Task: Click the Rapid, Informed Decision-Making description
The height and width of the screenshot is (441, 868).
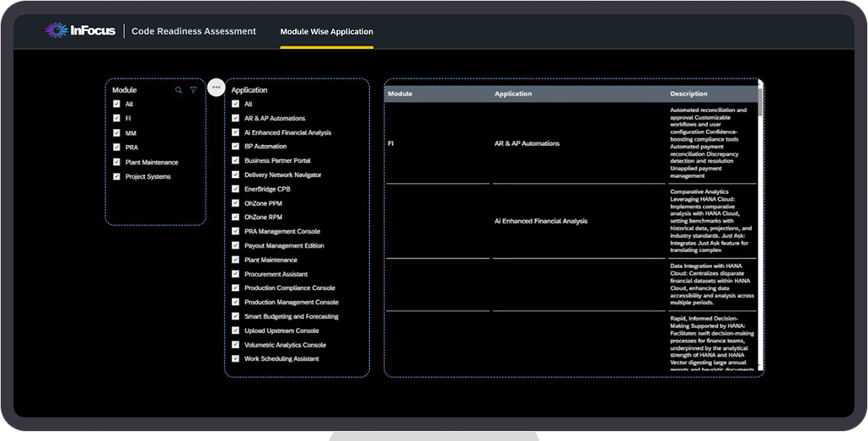Action: pos(710,343)
